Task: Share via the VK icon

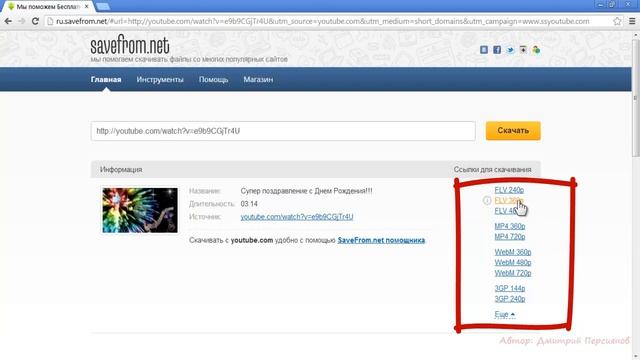Action: pos(484,50)
